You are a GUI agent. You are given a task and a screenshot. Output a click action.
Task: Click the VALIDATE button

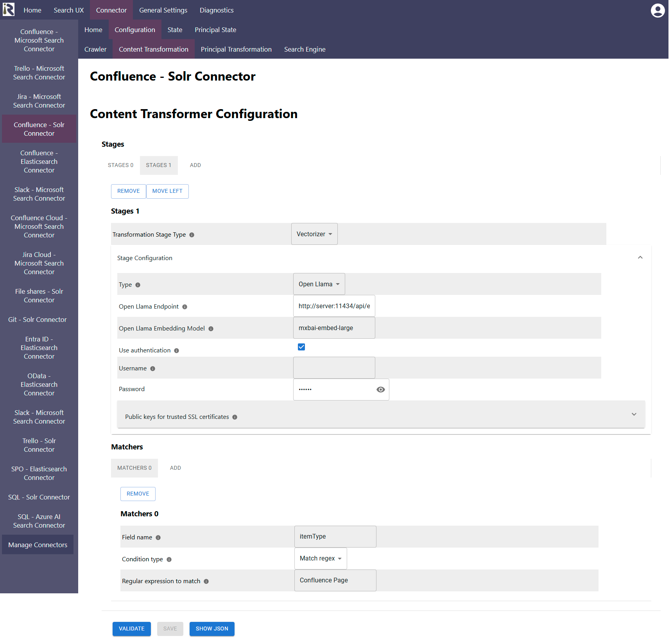(132, 629)
